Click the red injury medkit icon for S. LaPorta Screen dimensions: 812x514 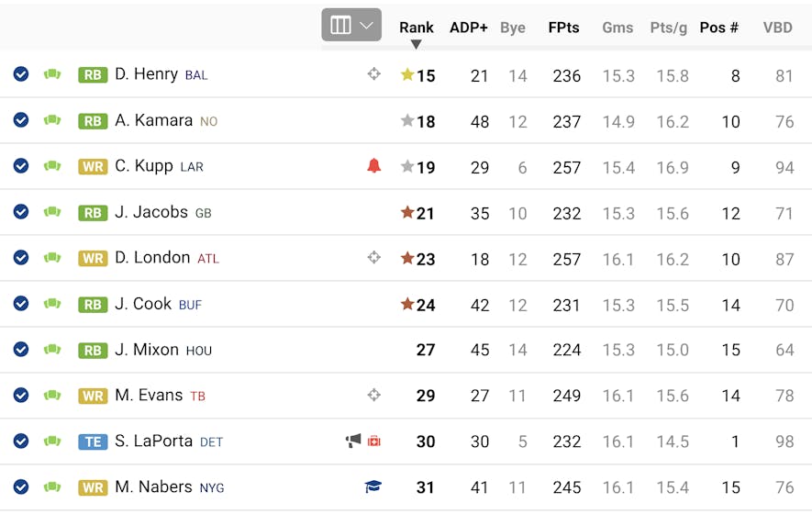pos(374,441)
